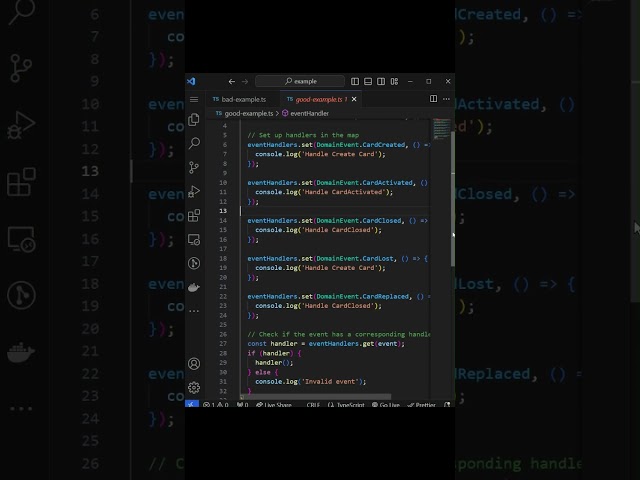Click Go Live in status bar

(386, 404)
